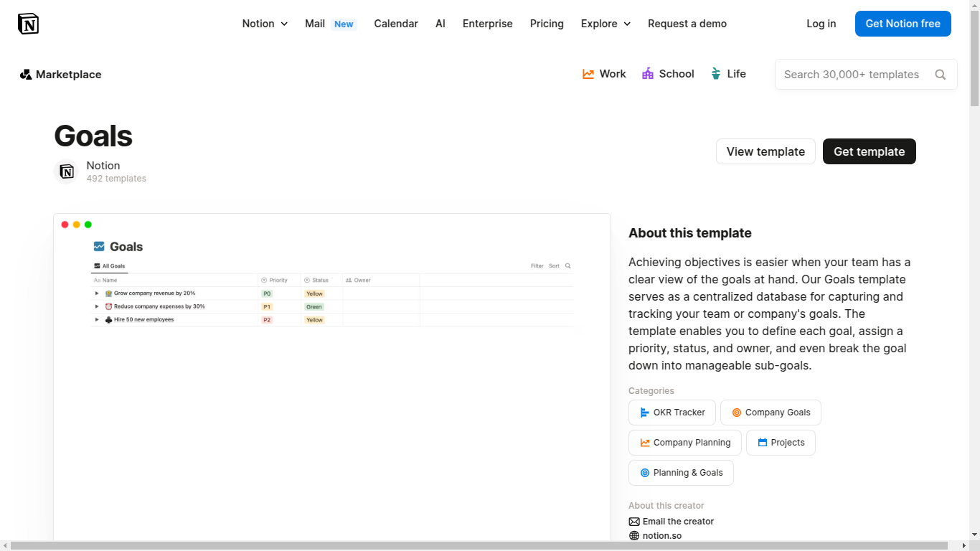Click Sort in the preview
This screenshot has width=980, height=551.
(554, 266)
